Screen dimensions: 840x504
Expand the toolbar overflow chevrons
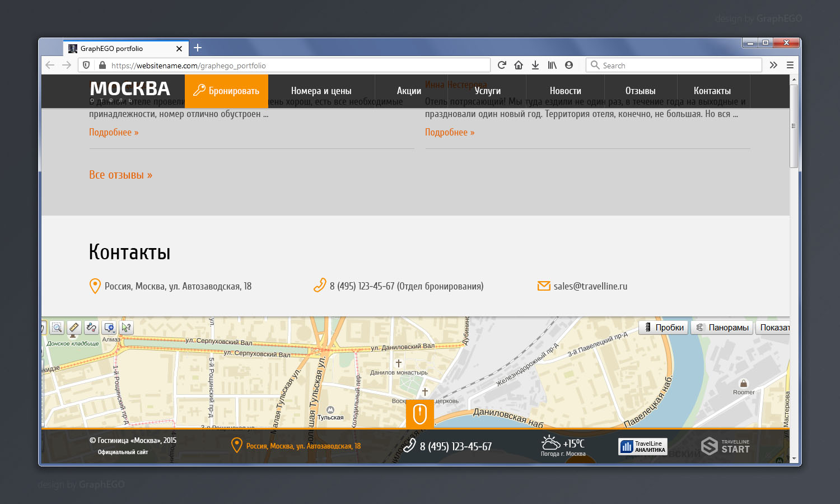pos(773,65)
